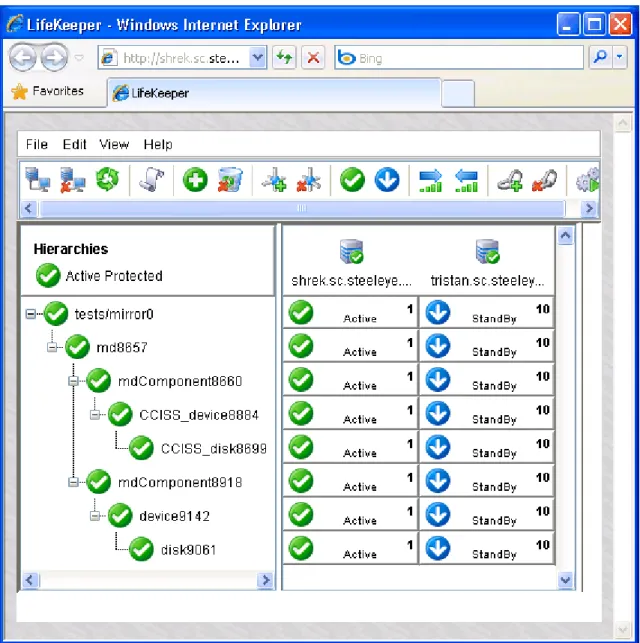The height and width of the screenshot is (643, 640).
Task: Click Active status icon in md8657 row
Action: coord(301,346)
